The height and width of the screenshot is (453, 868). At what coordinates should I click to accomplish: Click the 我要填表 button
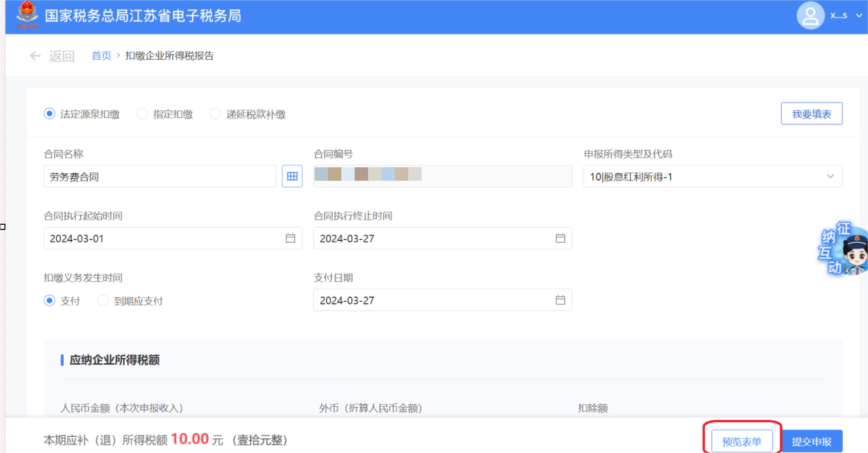811,114
